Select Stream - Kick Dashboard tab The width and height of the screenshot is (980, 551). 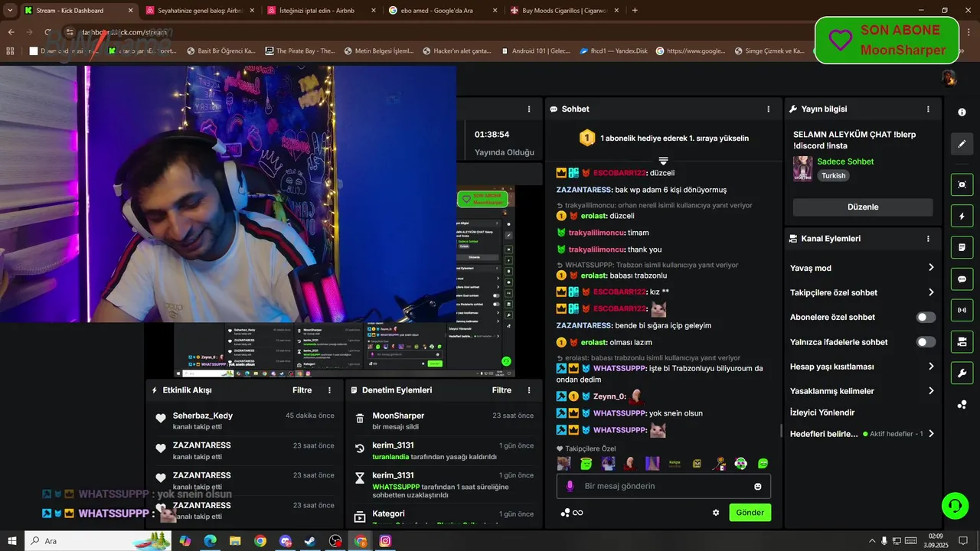(x=77, y=11)
